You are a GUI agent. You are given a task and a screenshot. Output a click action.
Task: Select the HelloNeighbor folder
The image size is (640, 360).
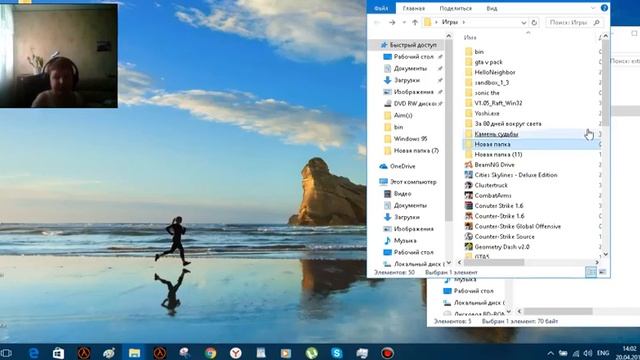click(x=495, y=72)
